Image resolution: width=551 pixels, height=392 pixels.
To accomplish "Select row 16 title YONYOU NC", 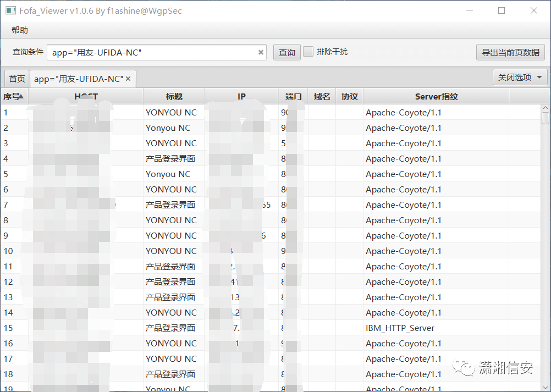I will (x=171, y=344).
